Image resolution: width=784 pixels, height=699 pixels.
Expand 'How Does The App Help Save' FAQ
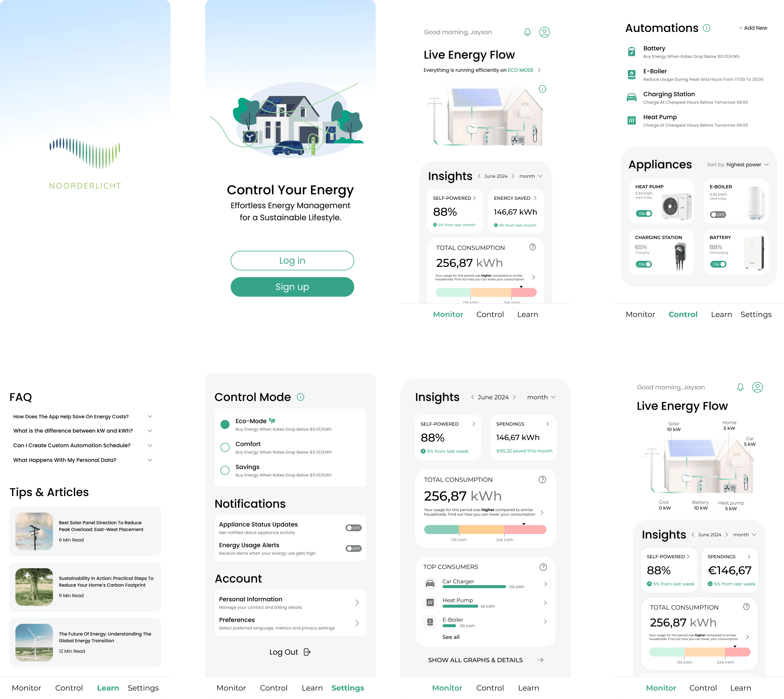(150, 416)
